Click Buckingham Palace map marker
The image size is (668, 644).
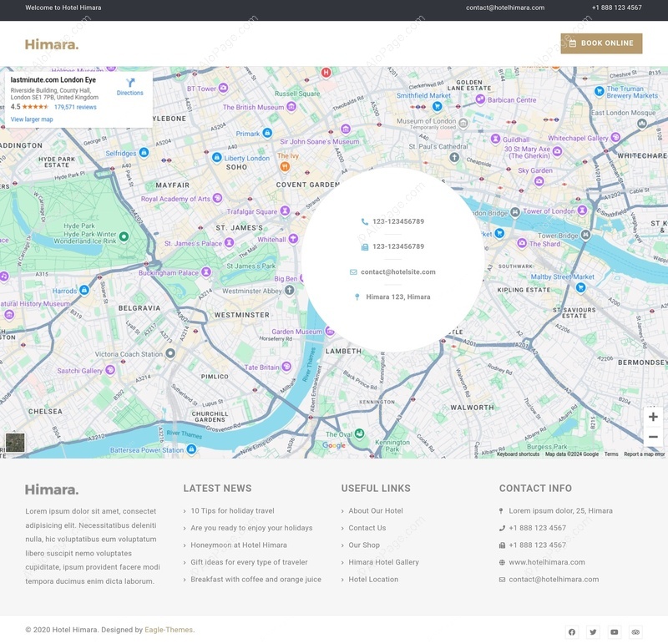206,272
